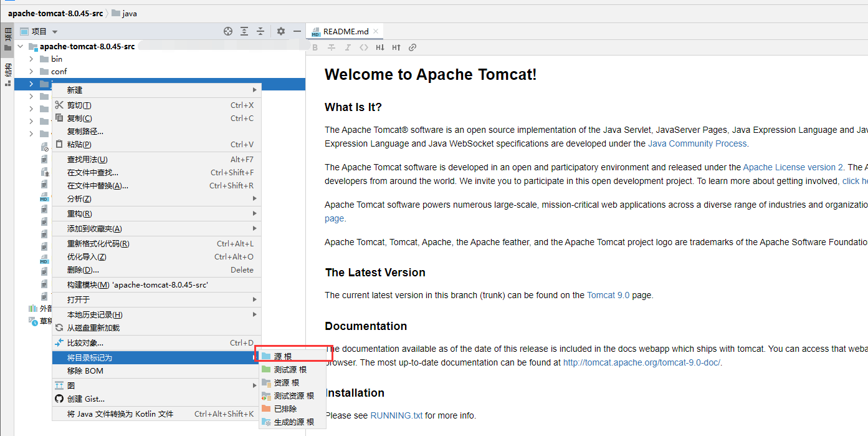
Task: Open the RUNNING.txt link
Action: coord(396,415)
